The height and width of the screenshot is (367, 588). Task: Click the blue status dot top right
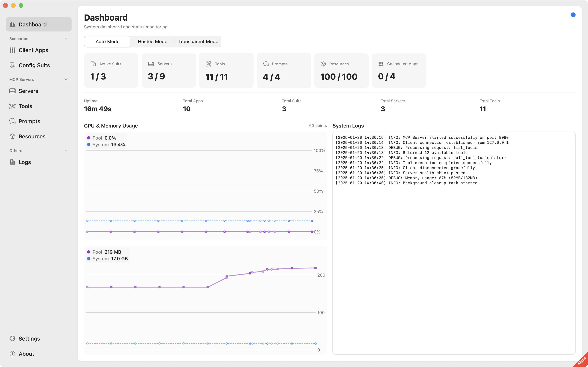(x=573, y=15)
